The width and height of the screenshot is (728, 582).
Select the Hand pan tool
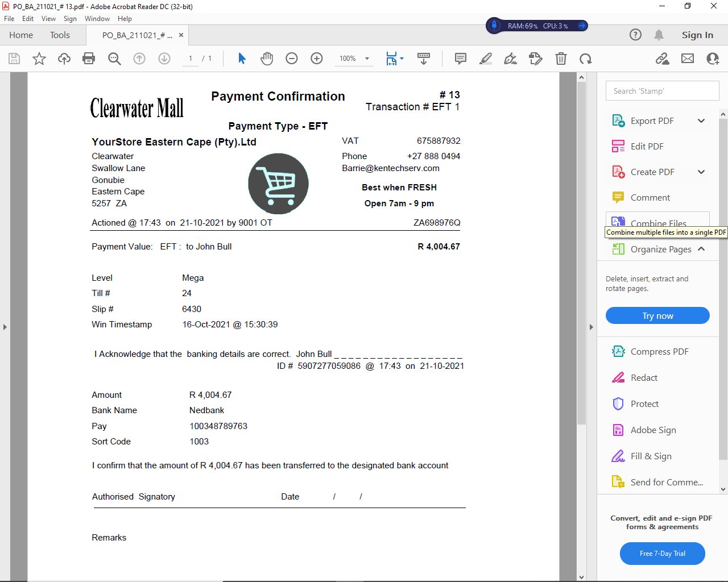coord(267,59)
